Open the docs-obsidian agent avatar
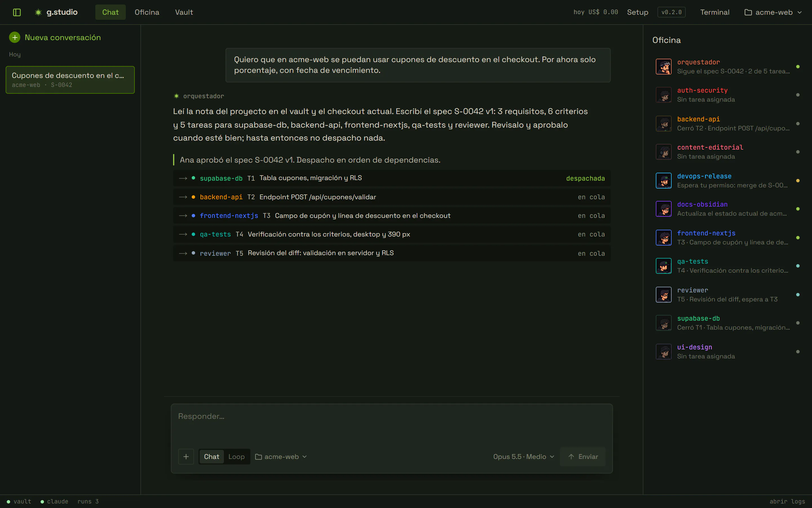812x508 pixels. (663, 209)
